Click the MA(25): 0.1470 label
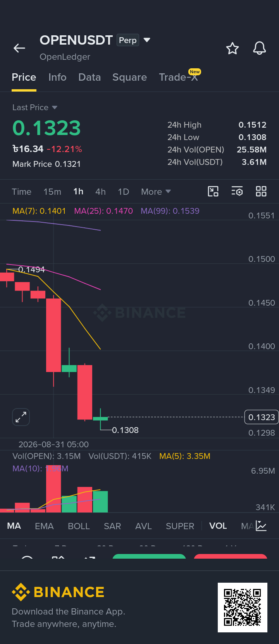Screen dimensions: 279x644 pos(103,211)
